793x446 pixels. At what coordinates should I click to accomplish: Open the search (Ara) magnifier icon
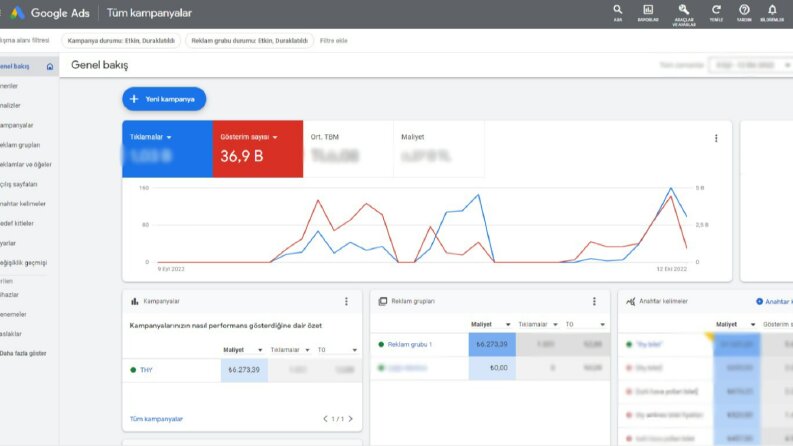coord(618,10)
